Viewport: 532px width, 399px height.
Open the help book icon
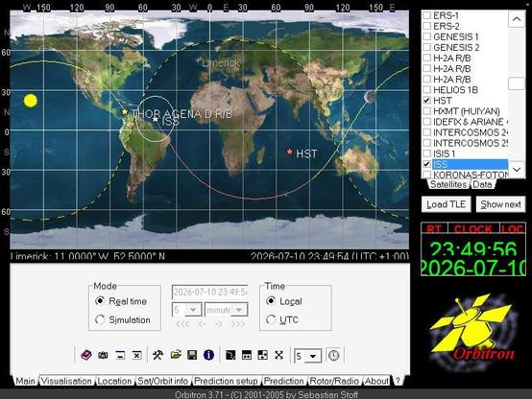point(86,355)
